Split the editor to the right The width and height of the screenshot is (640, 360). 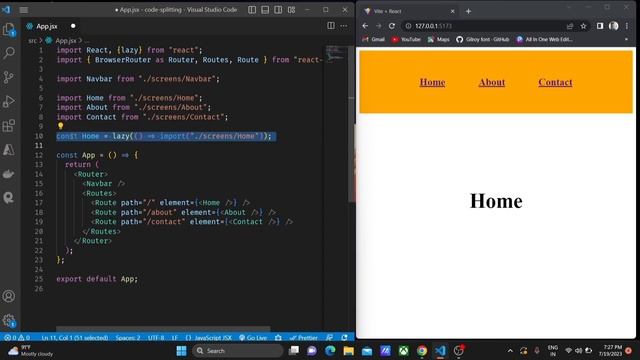tap(331, 26)
